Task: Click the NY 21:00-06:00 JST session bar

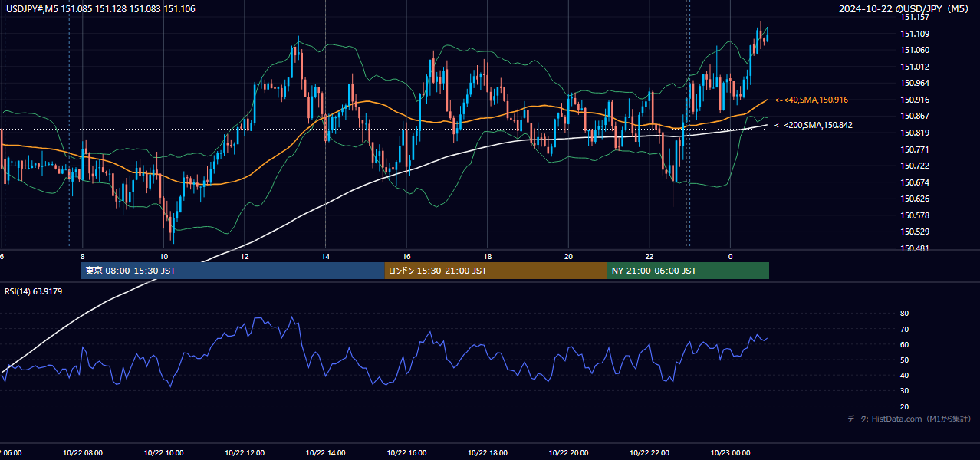Action: click(688, 271)
